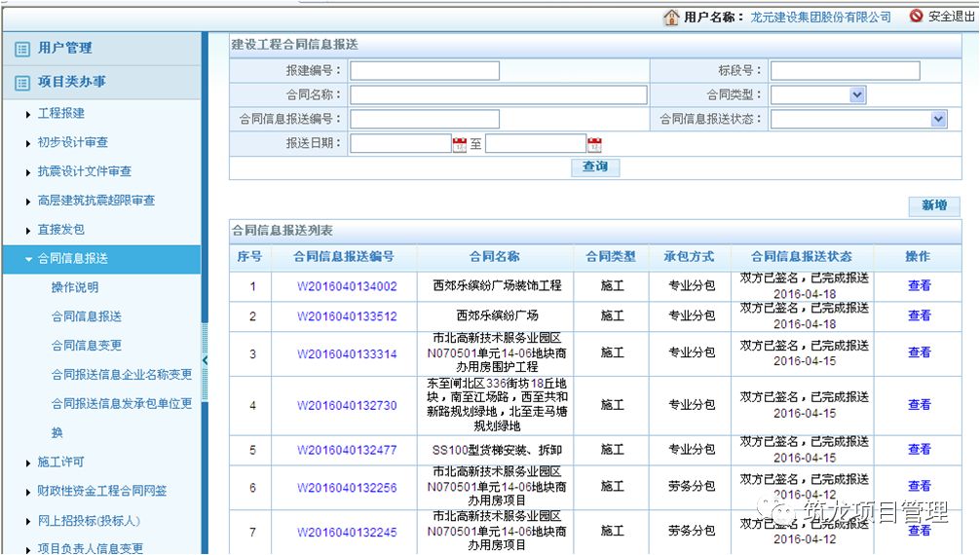Open contract number W2016040134002
This screenshot has height=555, width=980.
[347, 286]
